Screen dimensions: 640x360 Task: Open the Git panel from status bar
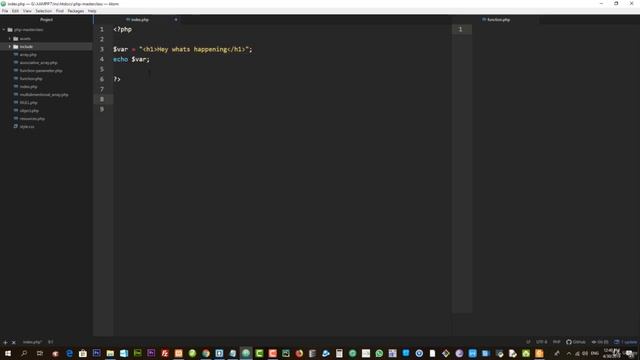600,342
